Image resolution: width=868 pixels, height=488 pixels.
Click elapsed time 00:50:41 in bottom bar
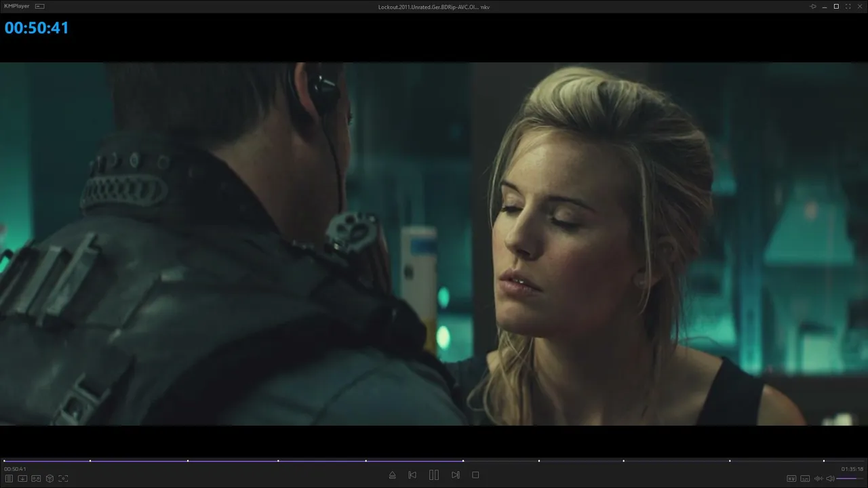click(x=15, y=469)
